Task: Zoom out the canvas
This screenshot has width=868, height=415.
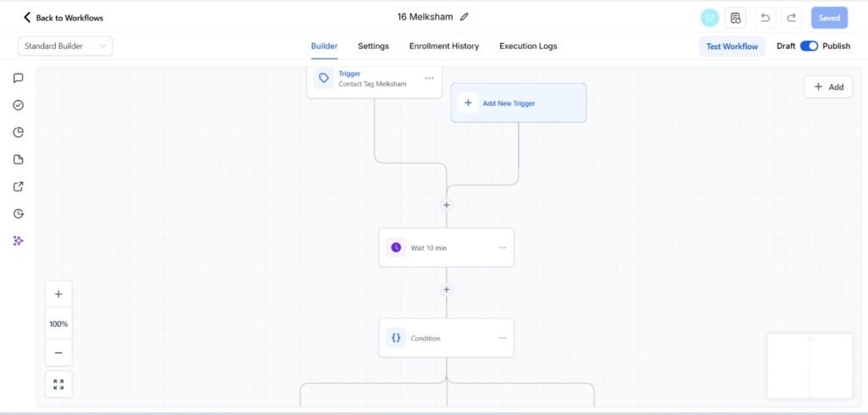Action: point(58,352)
